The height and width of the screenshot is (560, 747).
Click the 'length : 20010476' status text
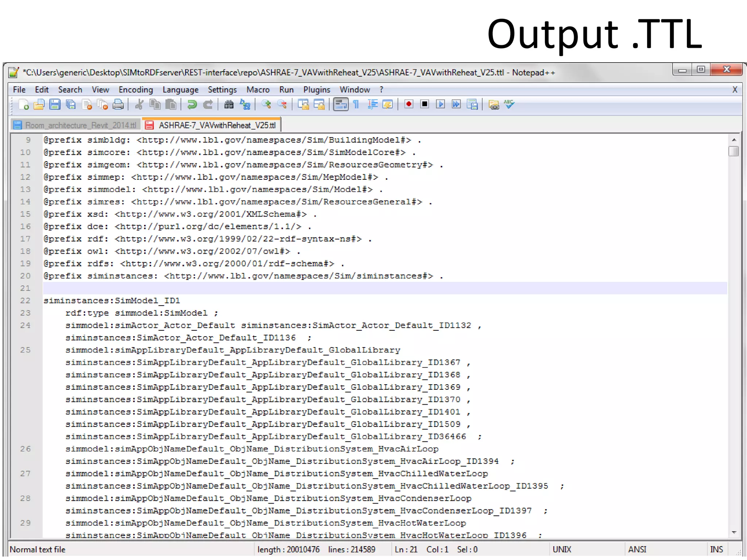pos(288,549)
